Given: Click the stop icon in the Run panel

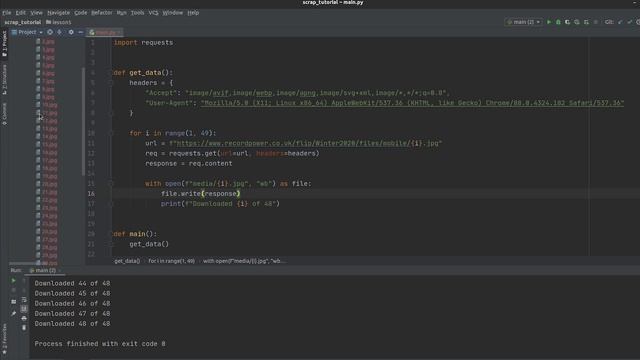Looking at the screenshot, I should [13, 290].
